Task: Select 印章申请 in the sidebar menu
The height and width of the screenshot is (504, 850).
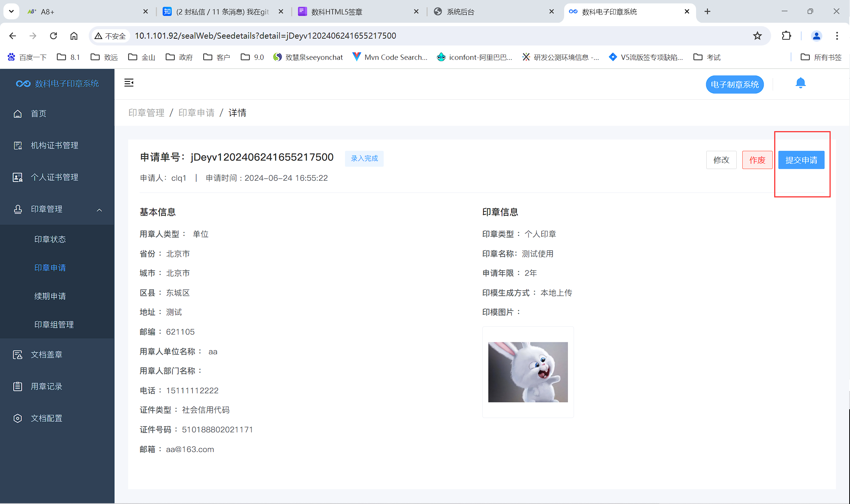Action: [x=50, y=268]
